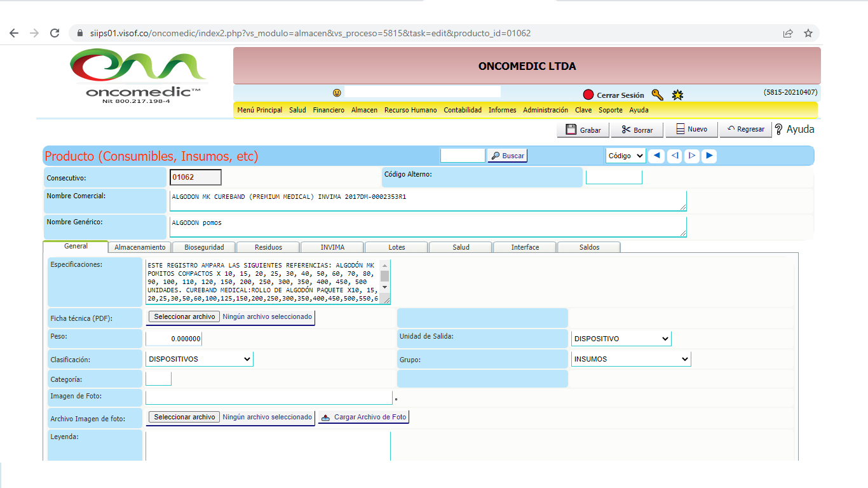This screenshot has width=868, height=488.
Task: Expand the Grupo dropdown
Action: pos(630,359)
